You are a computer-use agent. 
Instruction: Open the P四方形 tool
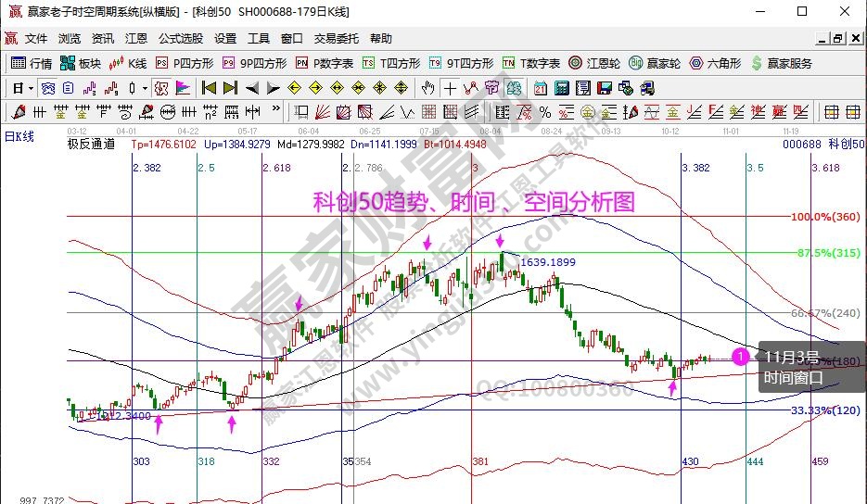(x=185, y=64)
